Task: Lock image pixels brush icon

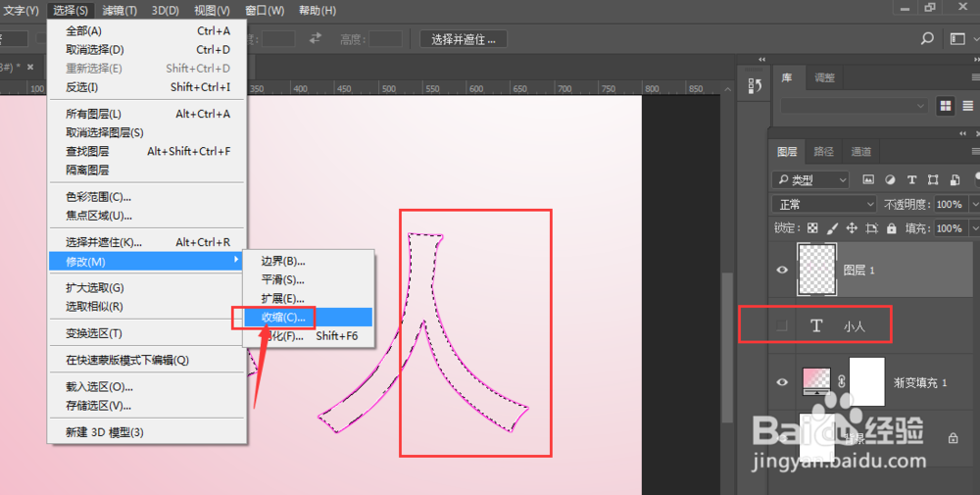Action: [832, 228]
